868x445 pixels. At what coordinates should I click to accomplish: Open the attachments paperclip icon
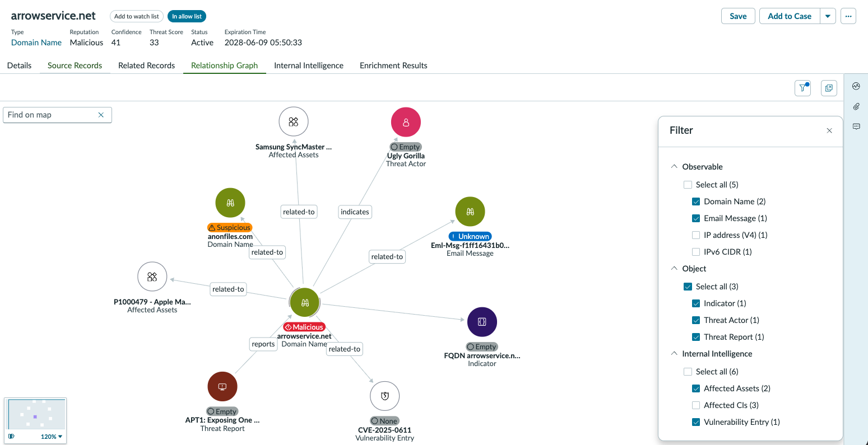coord(856,106)
